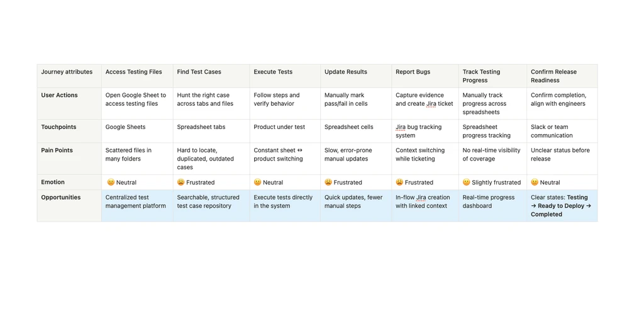Click the underlined Jira word in Touchpoints row
Image resolution: width=644 pixels, height=311 pixels.
(x=401, y=127)
